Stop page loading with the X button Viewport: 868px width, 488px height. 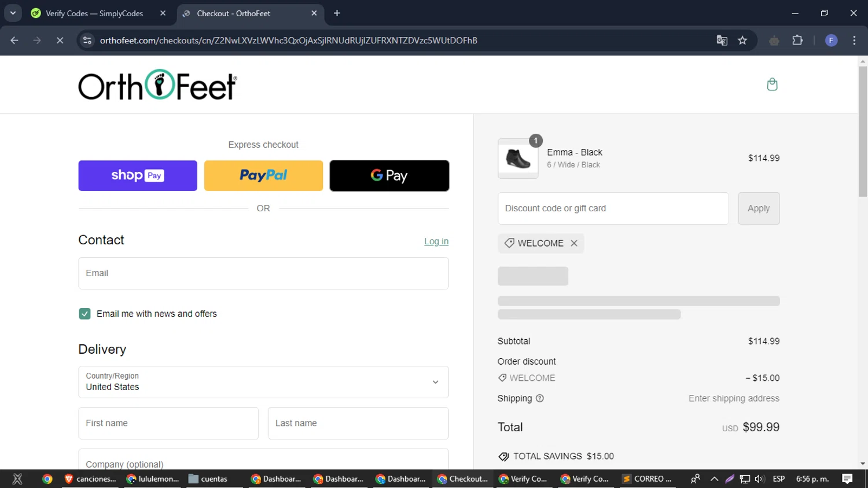point(60,41)
